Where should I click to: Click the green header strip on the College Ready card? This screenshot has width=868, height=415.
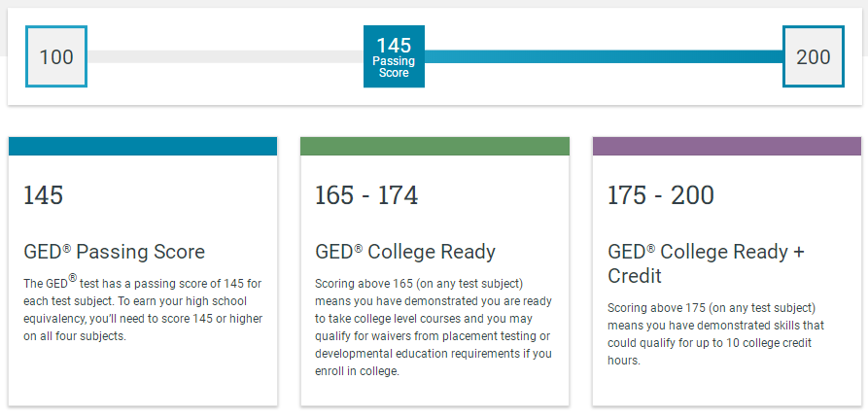pyautogui.click(x=434, y=146)
